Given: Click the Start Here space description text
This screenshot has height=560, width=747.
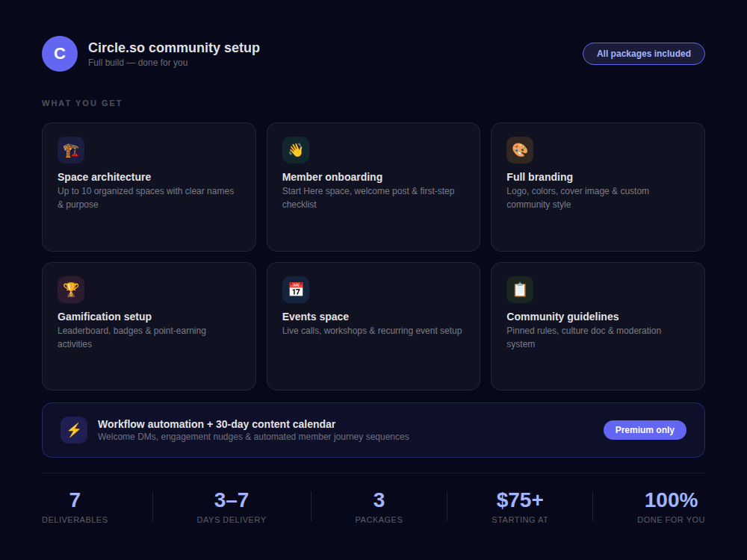Looking at the screenshot, I should pos(368,198).
